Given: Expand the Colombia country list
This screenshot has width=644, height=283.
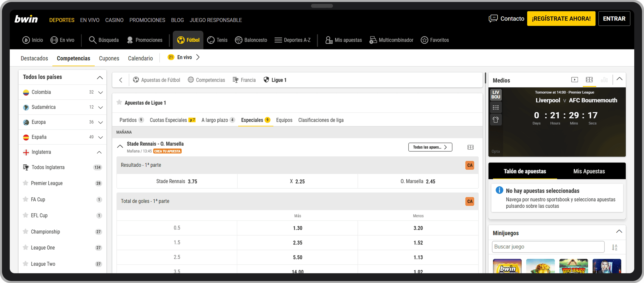Looking at the screenshot, I should (x=101, y=92).
